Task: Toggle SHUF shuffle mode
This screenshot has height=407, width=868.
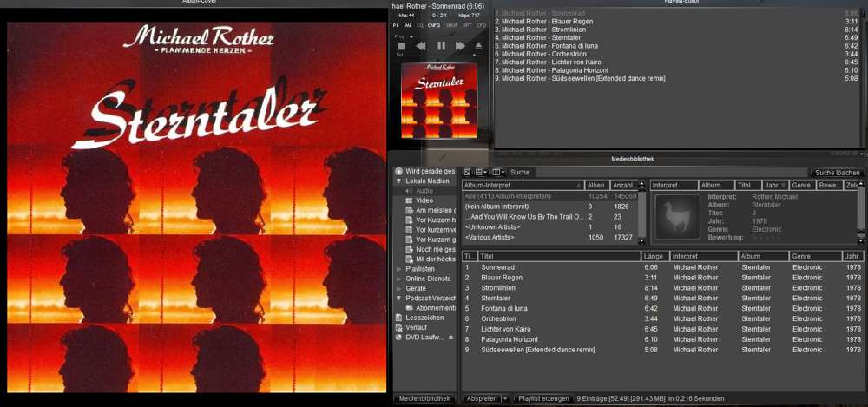Action: 452,26
